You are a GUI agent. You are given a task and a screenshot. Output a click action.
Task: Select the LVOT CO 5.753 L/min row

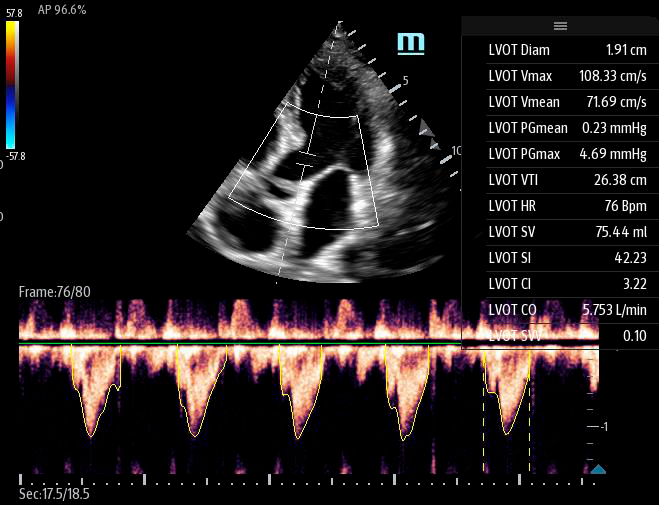(x=560, y=310)
